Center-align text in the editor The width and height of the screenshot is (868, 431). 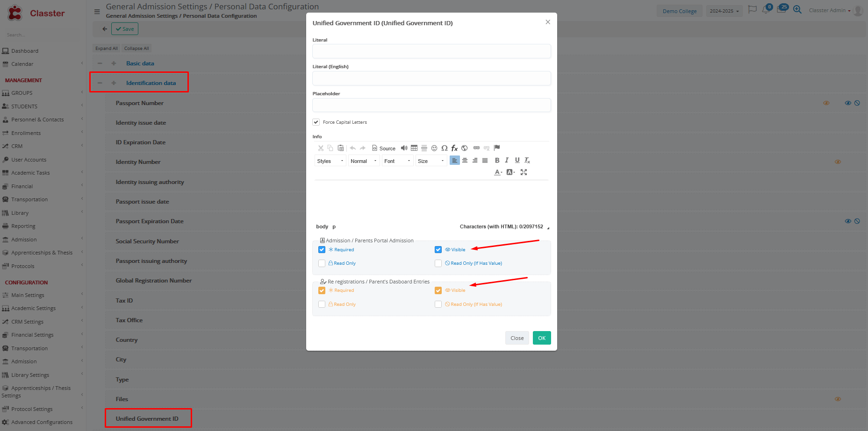pyautogui.click(x=465, y=160)
